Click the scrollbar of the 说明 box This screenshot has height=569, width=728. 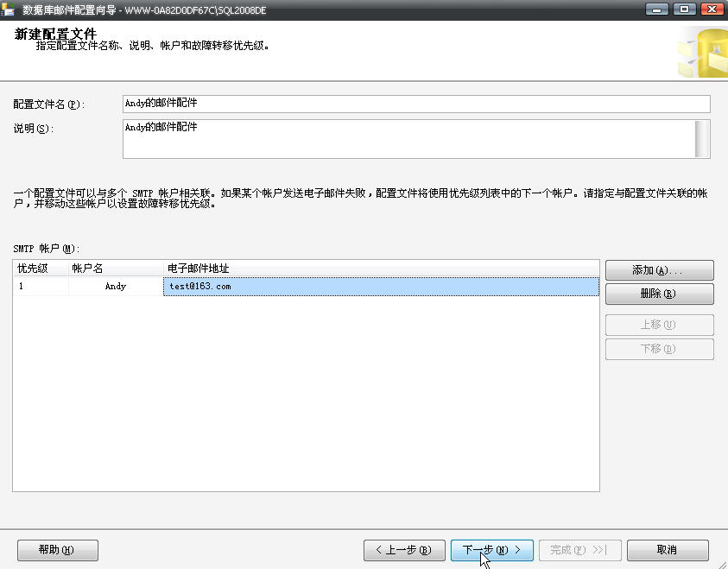click(702, 139)
